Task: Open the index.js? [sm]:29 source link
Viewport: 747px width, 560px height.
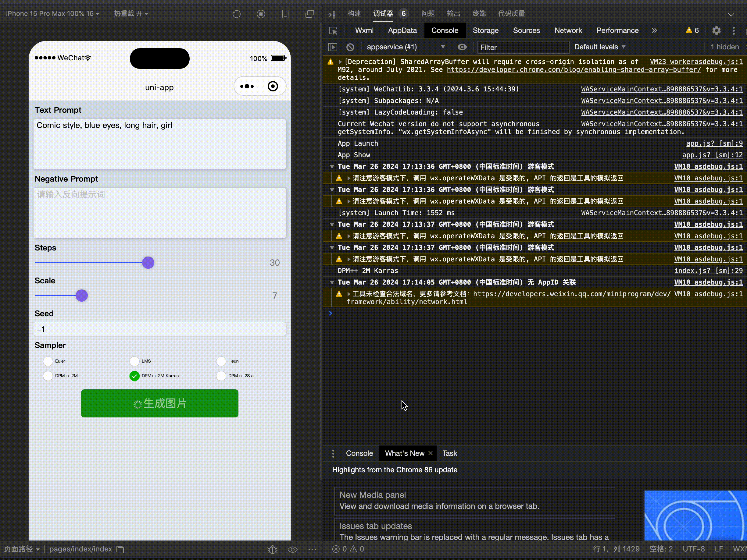Action: (x=708, y=271)
